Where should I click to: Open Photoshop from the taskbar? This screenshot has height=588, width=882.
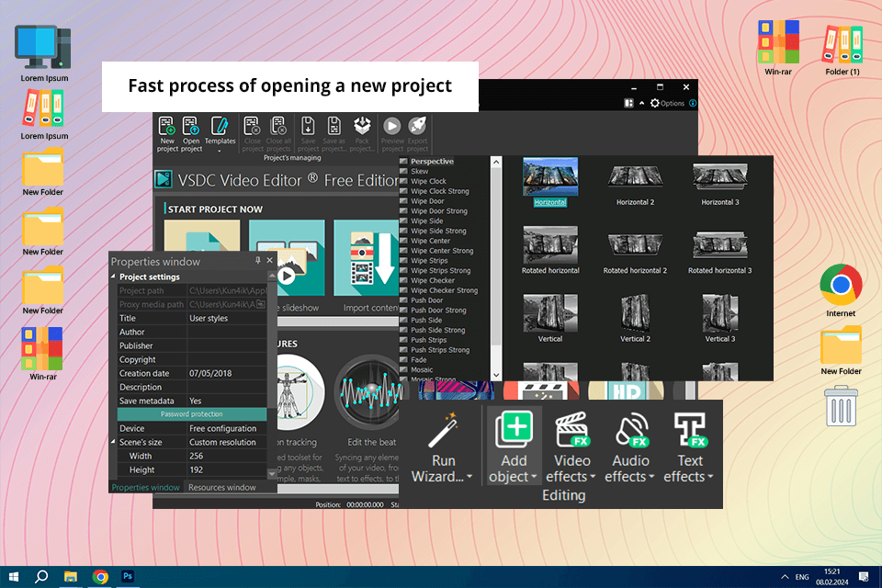click(128, 577)
